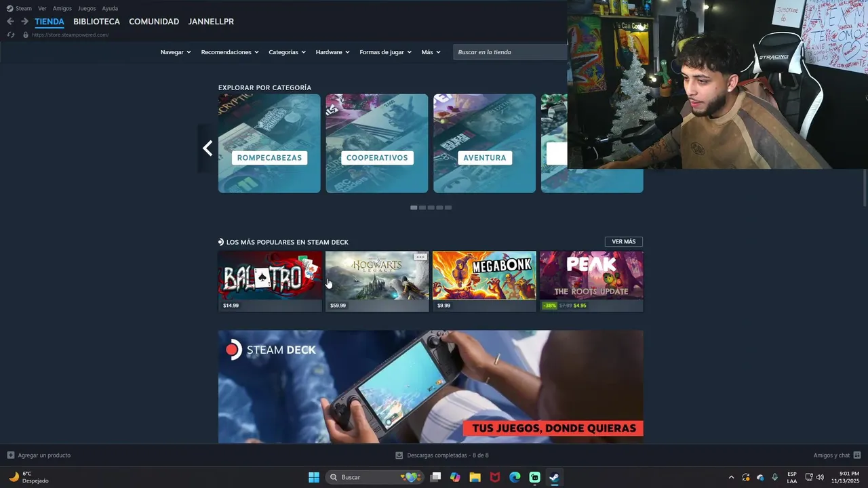
Task: Click the sync update tray icon
Action: (x=746, y=477)
